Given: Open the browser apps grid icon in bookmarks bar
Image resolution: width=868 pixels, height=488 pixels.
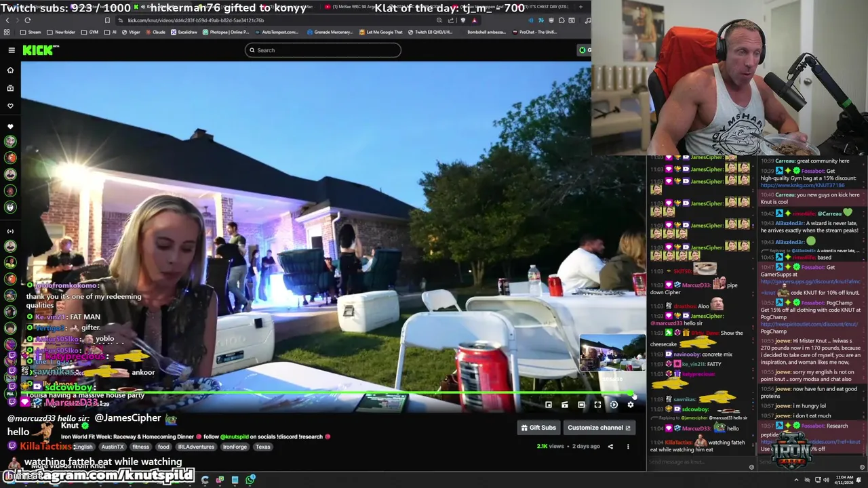Looking at the screenshot, I should pyautogui.click(x=7, y=32).
